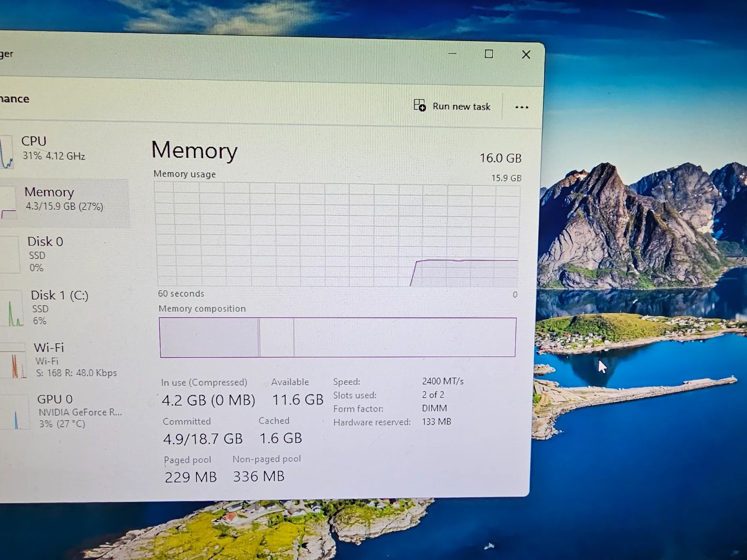This screenshot has height=560, width=747.
Task: Click the 3% (27 °C) GPU stats text
Action: (62, 424)
